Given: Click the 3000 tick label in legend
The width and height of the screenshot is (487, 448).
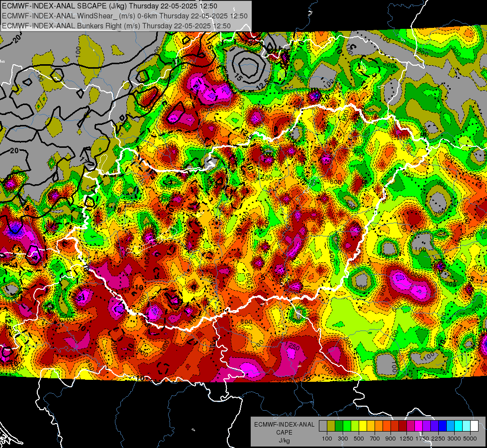Looking at the screenshot, I should coord(454,439).
